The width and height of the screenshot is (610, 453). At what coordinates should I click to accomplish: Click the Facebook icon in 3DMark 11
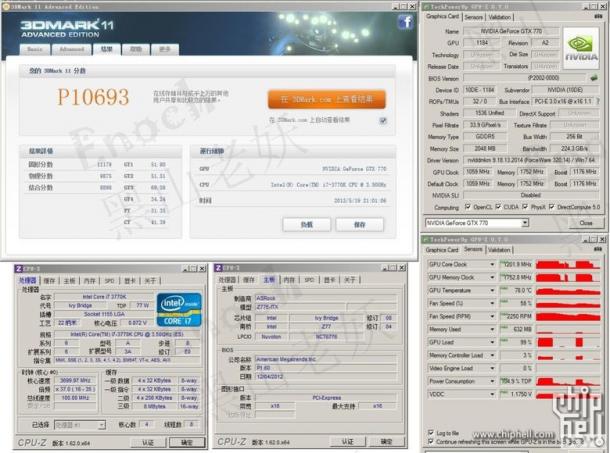[405, 22]
